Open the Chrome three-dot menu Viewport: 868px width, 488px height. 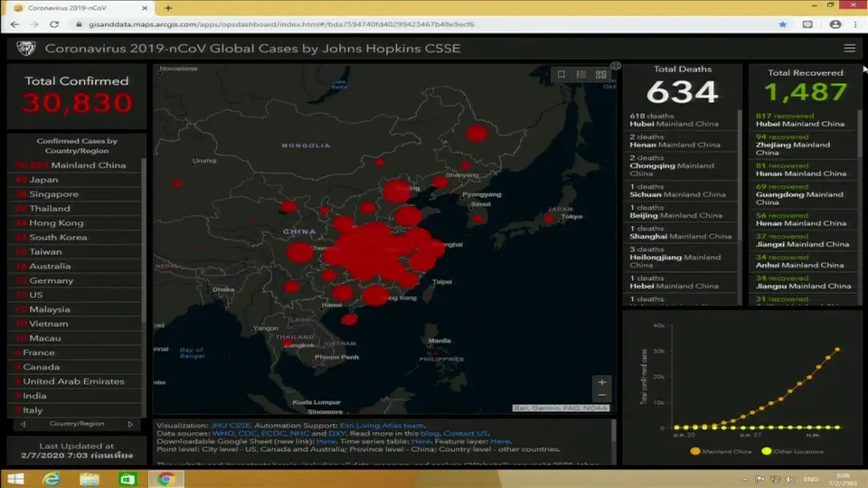click(x=856, y=24)
